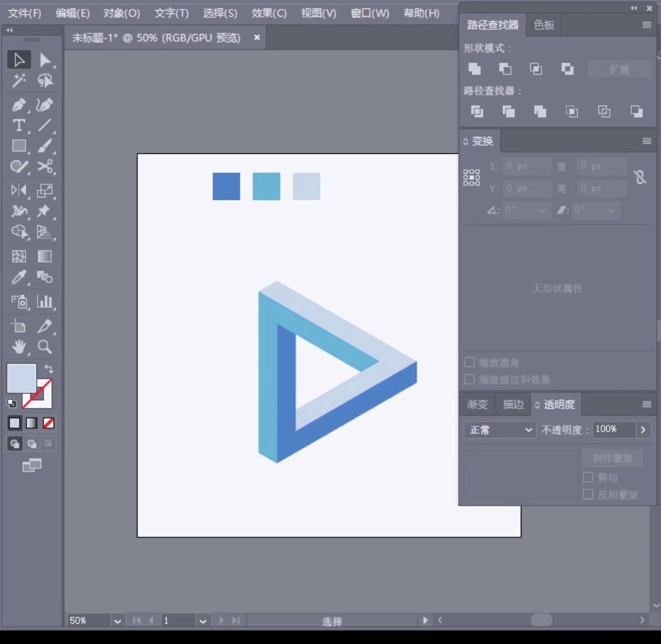The height and width of the screenshot is (644, 661).
Task: Open the artboard number dropdown
Action: pyautogui.click(x=203, y=621)
